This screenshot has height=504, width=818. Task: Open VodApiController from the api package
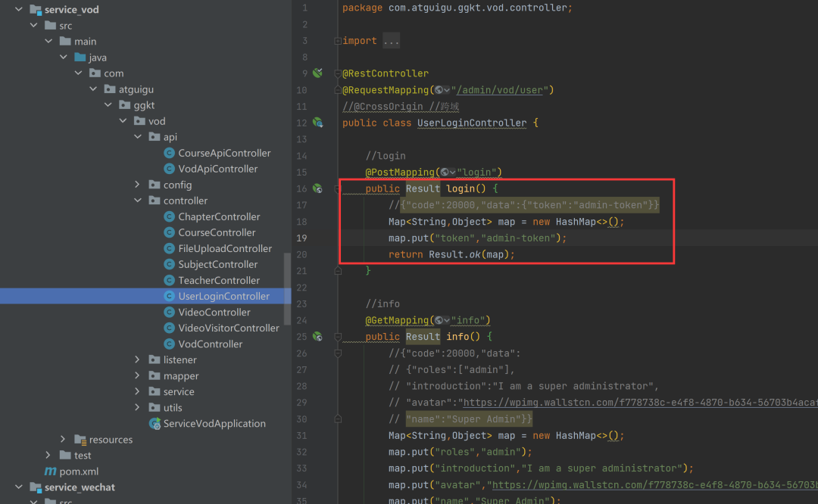[217, 169]
